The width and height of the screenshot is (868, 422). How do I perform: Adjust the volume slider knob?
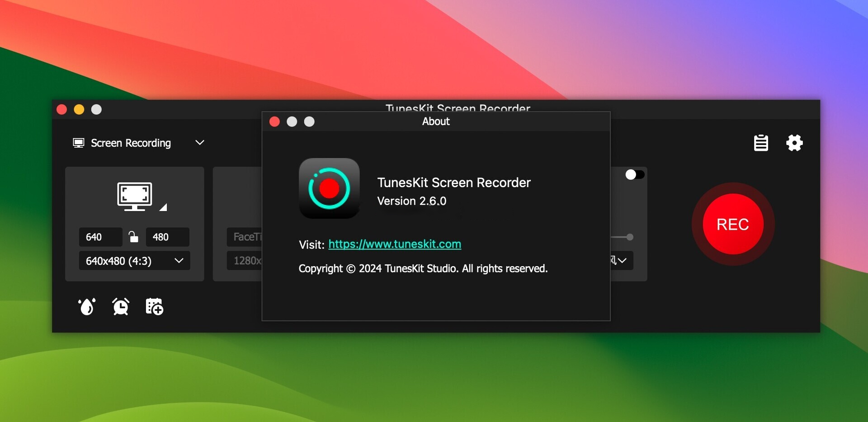pyautogui.click(x=630, y=237)
